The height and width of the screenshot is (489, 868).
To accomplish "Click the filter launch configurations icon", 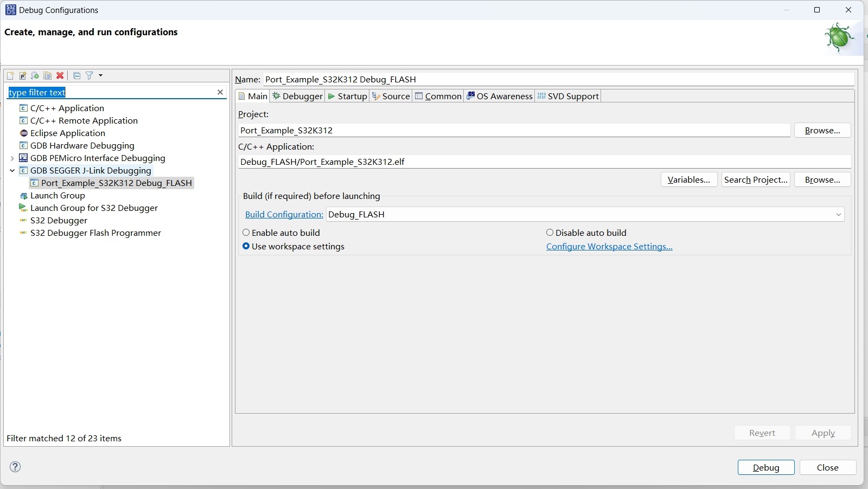I will [x=90, y=76].
